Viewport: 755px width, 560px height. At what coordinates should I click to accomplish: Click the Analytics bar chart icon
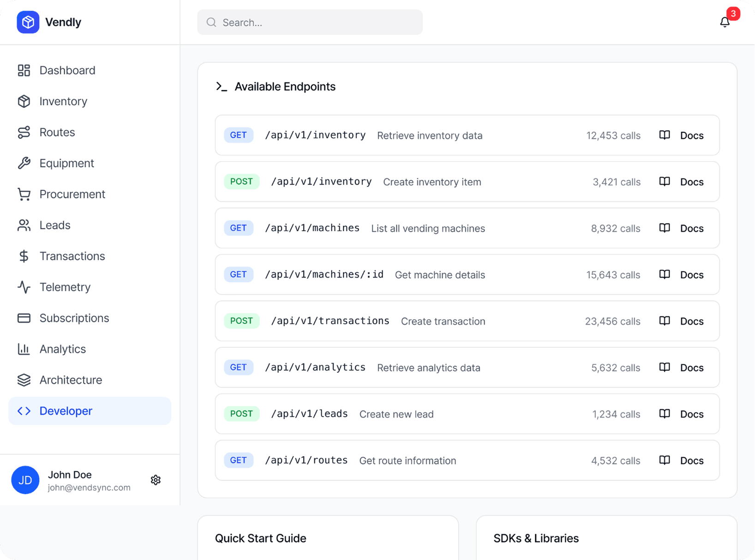point(24,349)
